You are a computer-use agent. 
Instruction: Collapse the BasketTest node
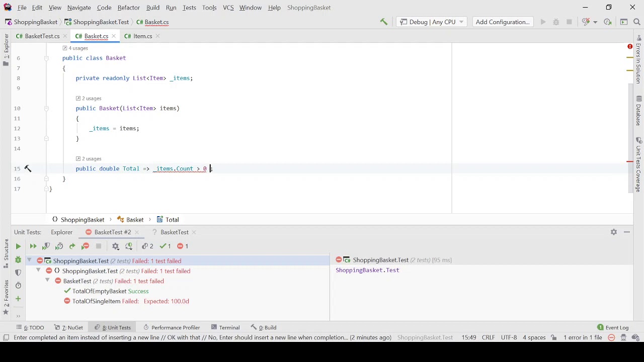47,281
